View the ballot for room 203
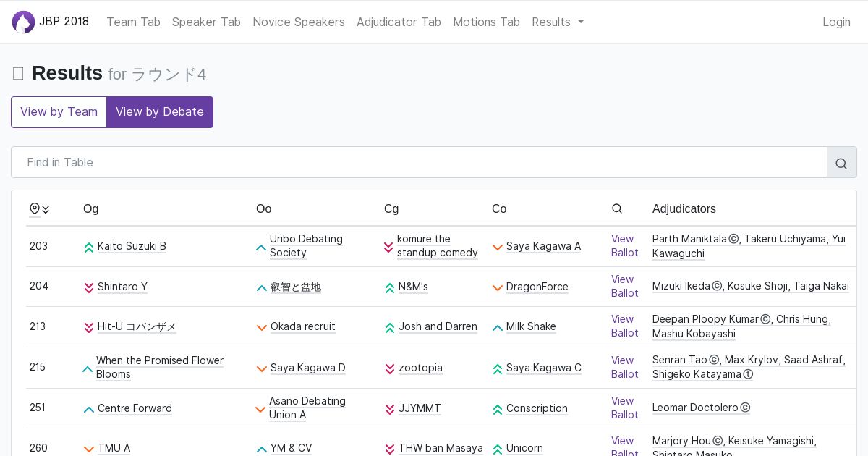The height and width of the screenshot is (456, 868). click(624, 246)
